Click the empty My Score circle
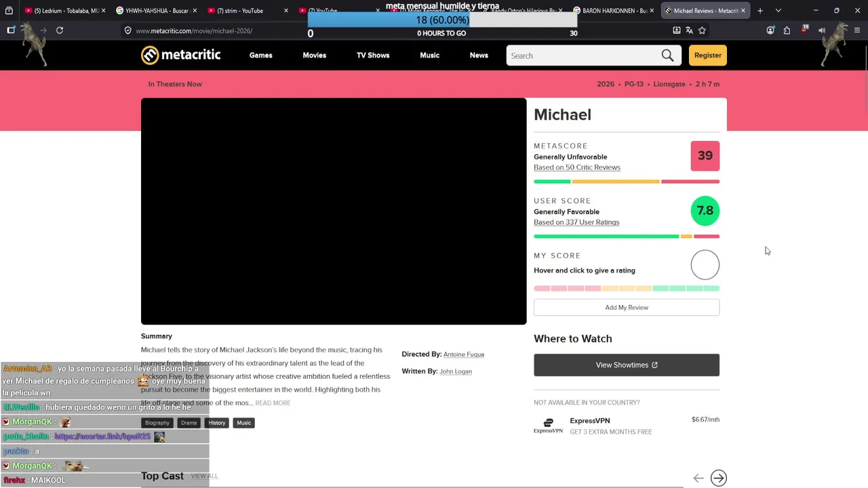The image size is (868, 488). [705, 265]
